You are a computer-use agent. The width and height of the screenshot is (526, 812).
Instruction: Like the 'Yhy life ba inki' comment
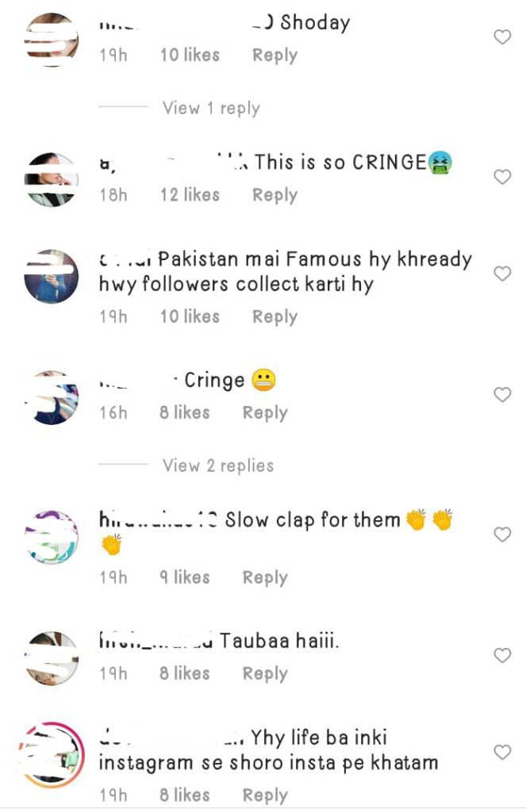pos(502,752)
